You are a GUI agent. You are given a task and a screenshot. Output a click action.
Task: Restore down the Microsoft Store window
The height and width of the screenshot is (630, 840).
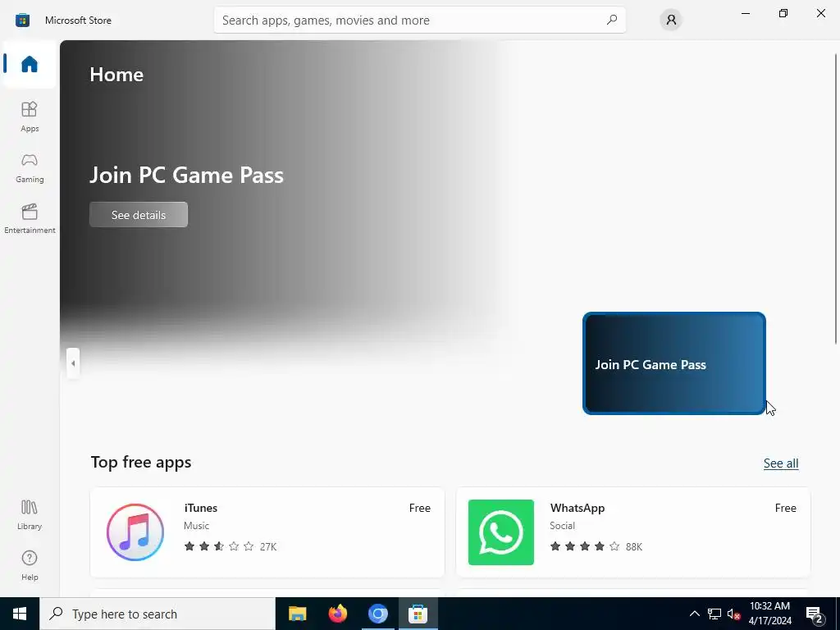pyautogui.click(x=783, y=13)
